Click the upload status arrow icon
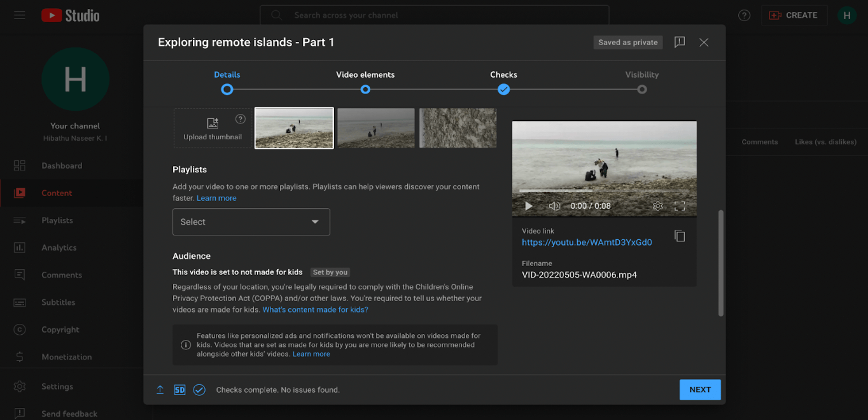Screen dimensions: 868x420 click(160, 389)
